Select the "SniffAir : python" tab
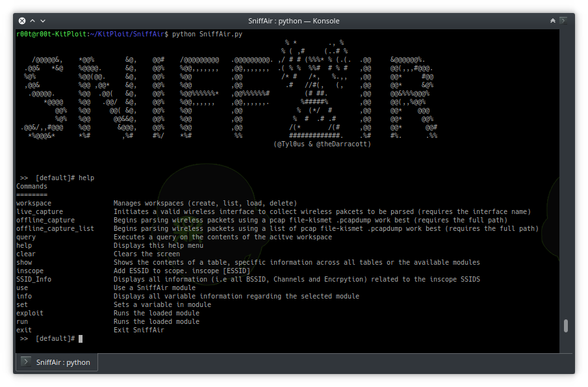The image size is (588, 387). point(57,362)
